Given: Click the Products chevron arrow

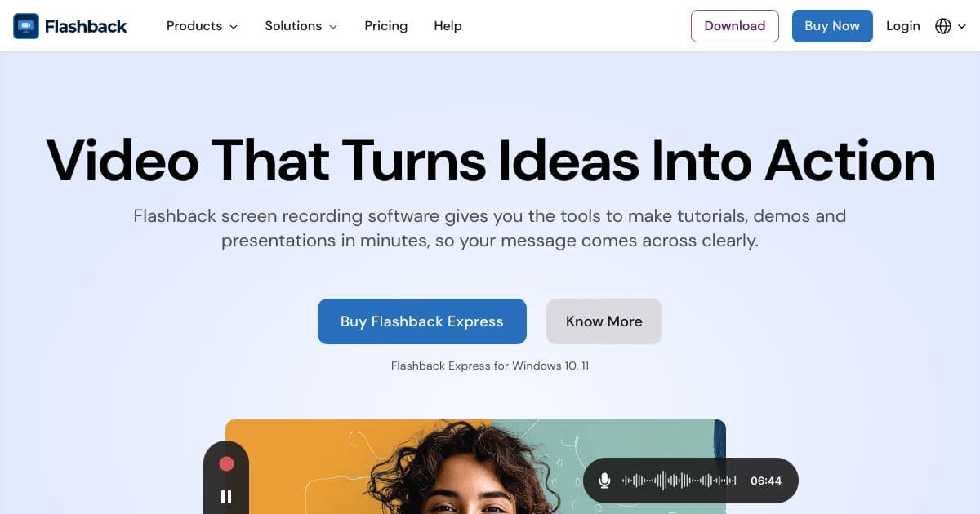Looking at the screenshot, I should click(x=234, y=27).
